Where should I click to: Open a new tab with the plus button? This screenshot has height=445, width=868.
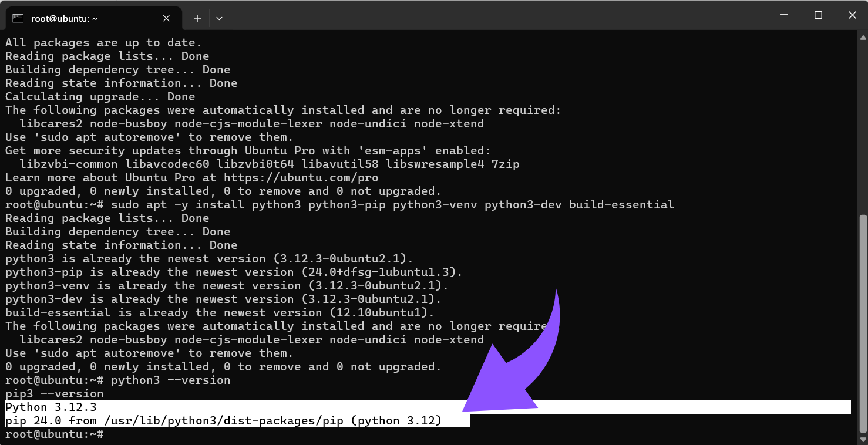197,18
